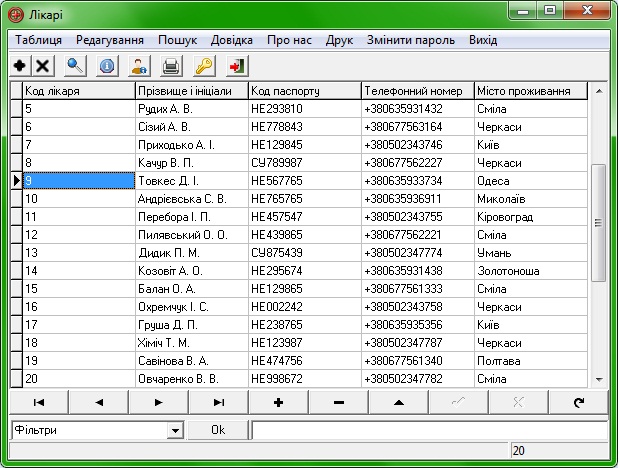Click the add record plus toolbar icon
The image size is (620, 468).
[x=20, y=66]
